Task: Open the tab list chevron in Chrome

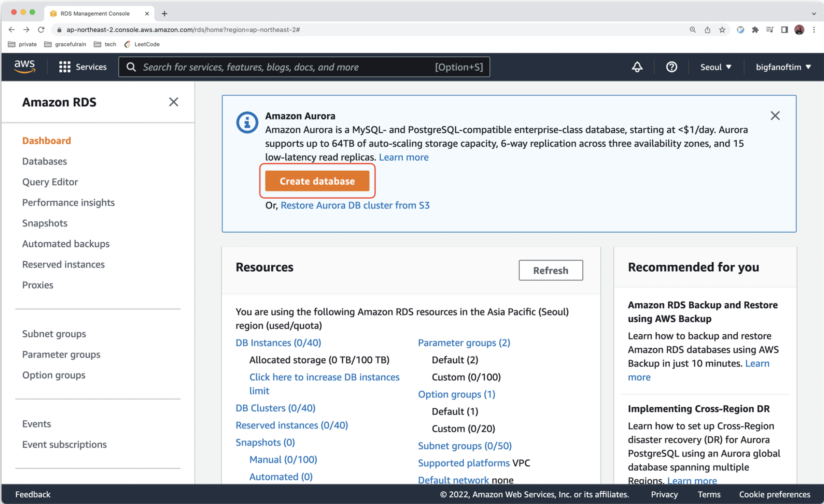Action: point(813,14)
